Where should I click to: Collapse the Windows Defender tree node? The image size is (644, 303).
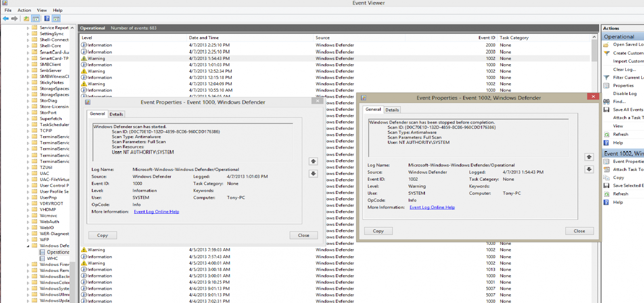coord(28,246)
